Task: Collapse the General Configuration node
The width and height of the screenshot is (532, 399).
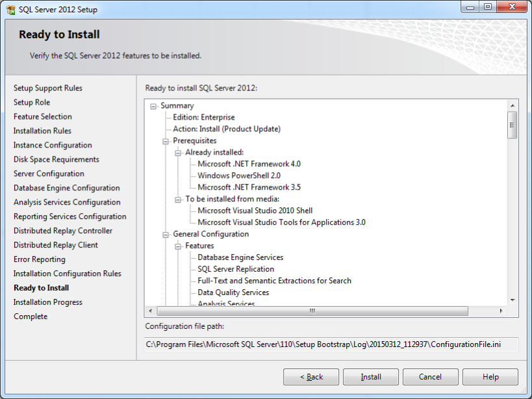Action: click(x=166, y=235)
